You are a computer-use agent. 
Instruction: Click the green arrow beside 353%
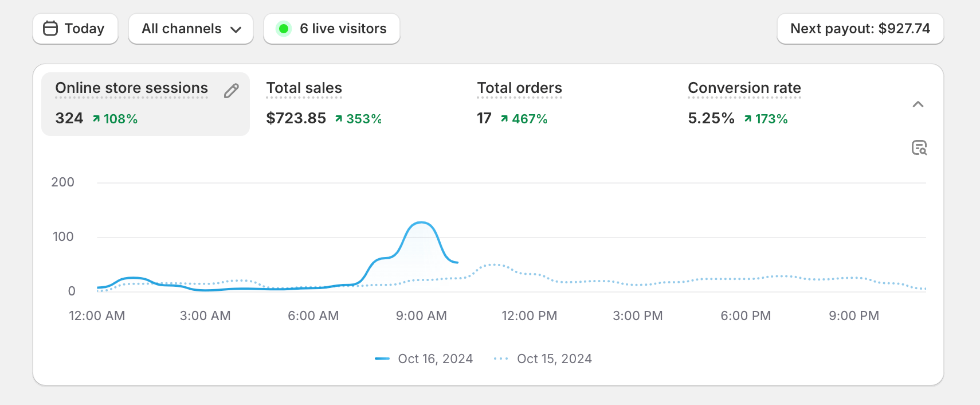339,119
